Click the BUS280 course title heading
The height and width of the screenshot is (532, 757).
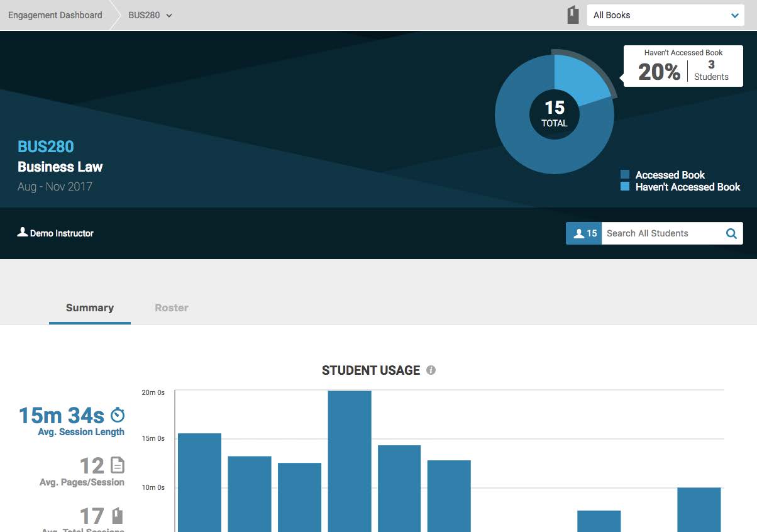coord(46,147)
